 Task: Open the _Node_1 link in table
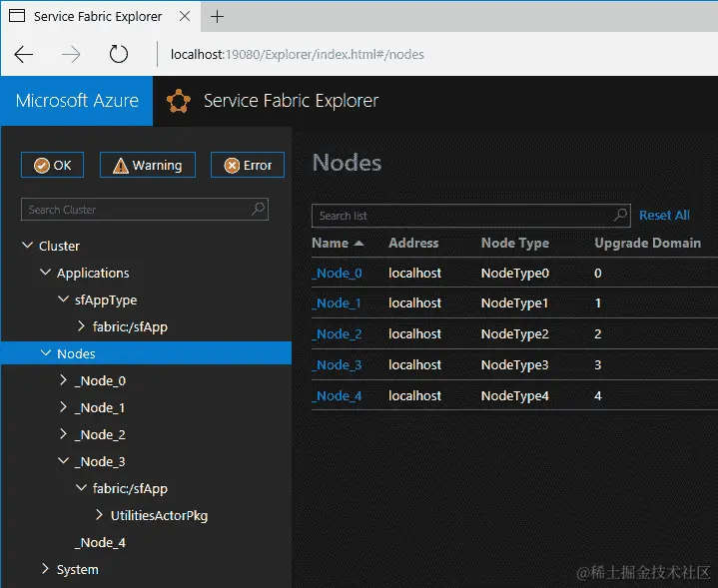[337, 303]
